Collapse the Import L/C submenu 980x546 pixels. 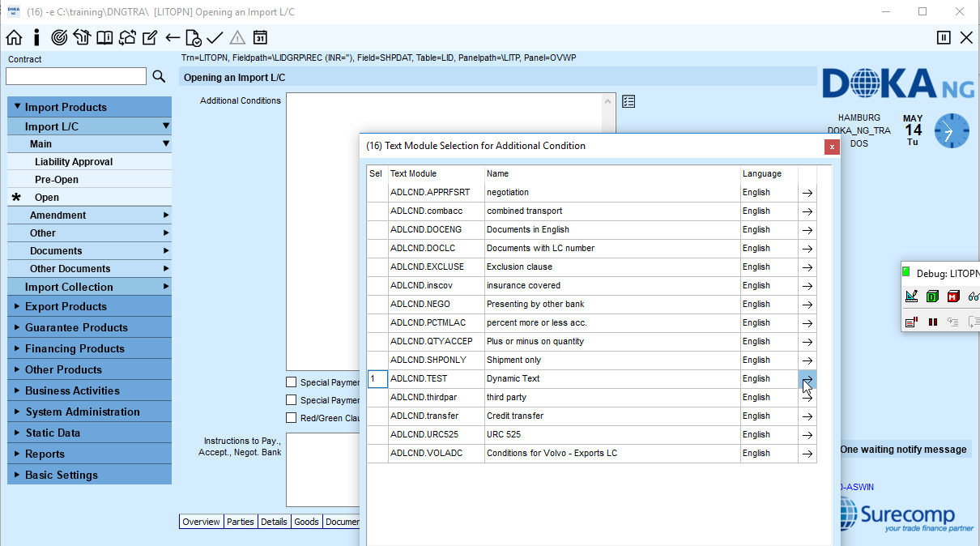click(x=89, y=126)
